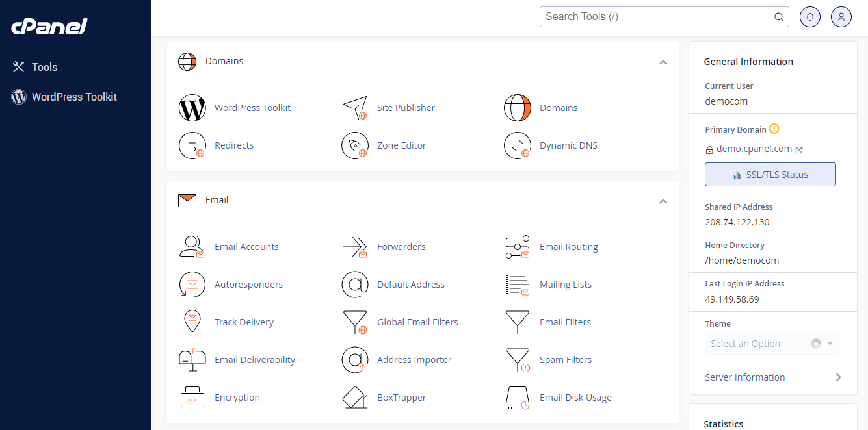Click the SSL/TLS Status button
The height and width of the screenshot is (430, 868).
coord(770,174)
